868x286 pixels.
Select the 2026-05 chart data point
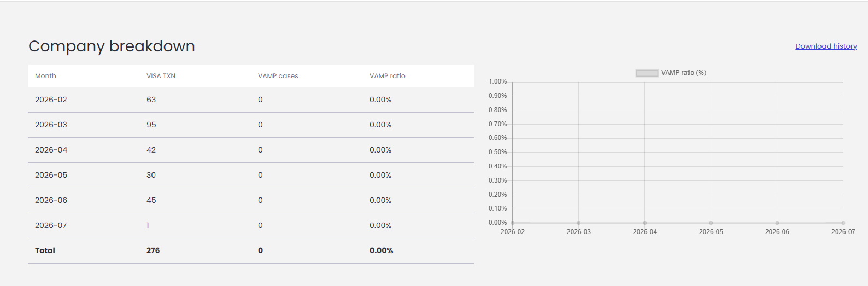[711, 223]
